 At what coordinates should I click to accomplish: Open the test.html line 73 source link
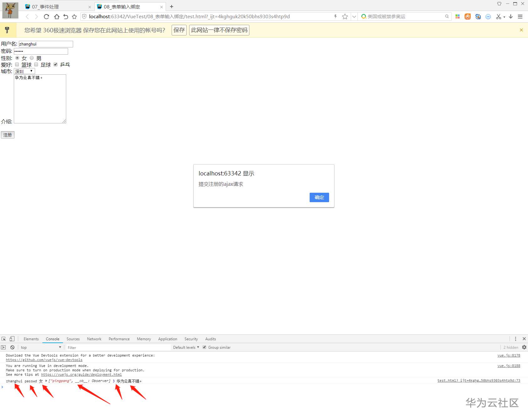click(479, 381)
